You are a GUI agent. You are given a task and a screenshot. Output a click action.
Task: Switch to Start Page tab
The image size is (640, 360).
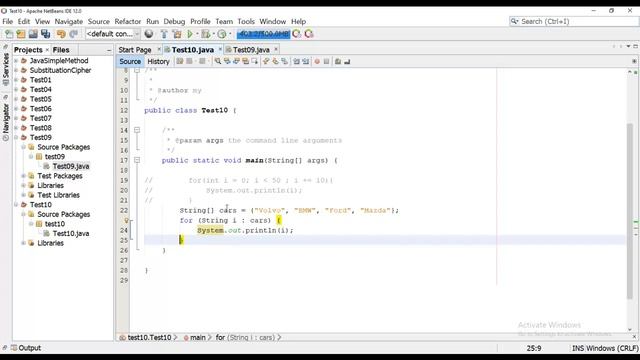click(135, 50)
